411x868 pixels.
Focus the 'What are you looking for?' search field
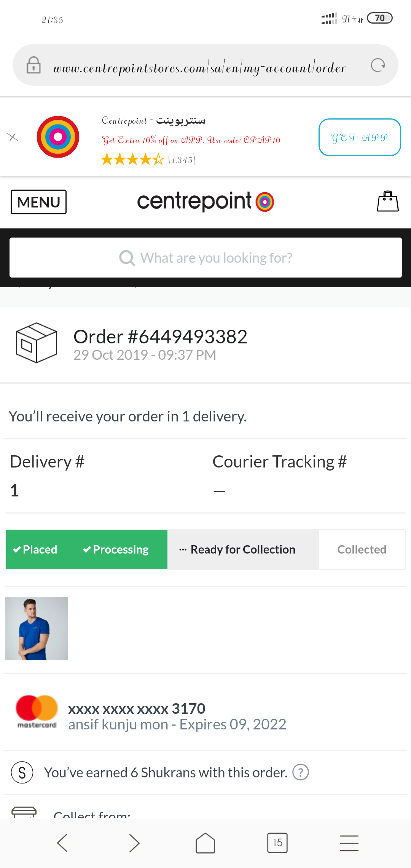point(205,258)
